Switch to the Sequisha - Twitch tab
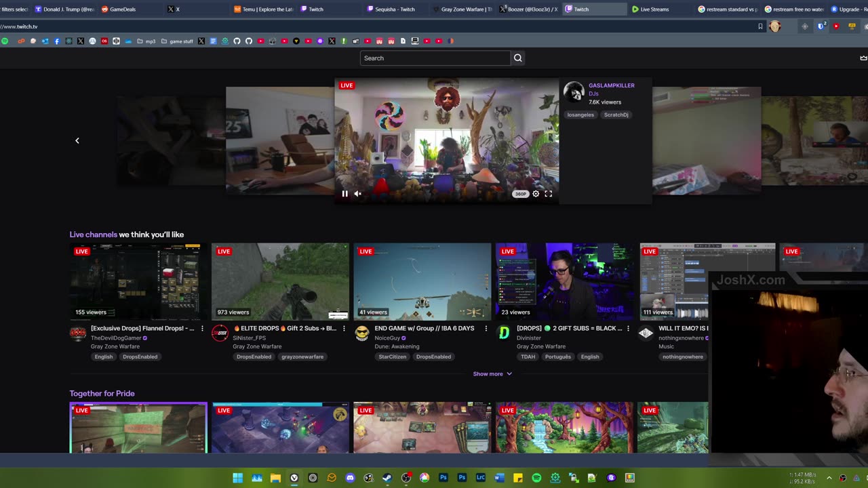This screenshot has width=868, height=488. [395, 9]
